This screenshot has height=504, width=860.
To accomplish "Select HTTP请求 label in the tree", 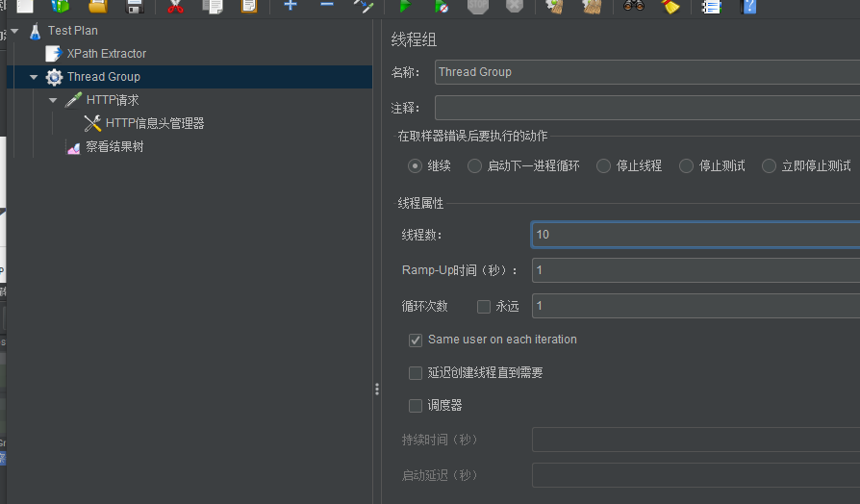I will coord(113,100).
